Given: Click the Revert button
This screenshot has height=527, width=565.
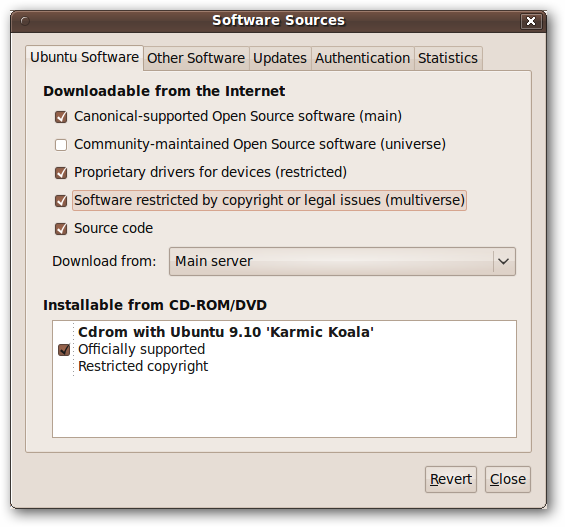Looking at the screenshot, I should 451,479.
